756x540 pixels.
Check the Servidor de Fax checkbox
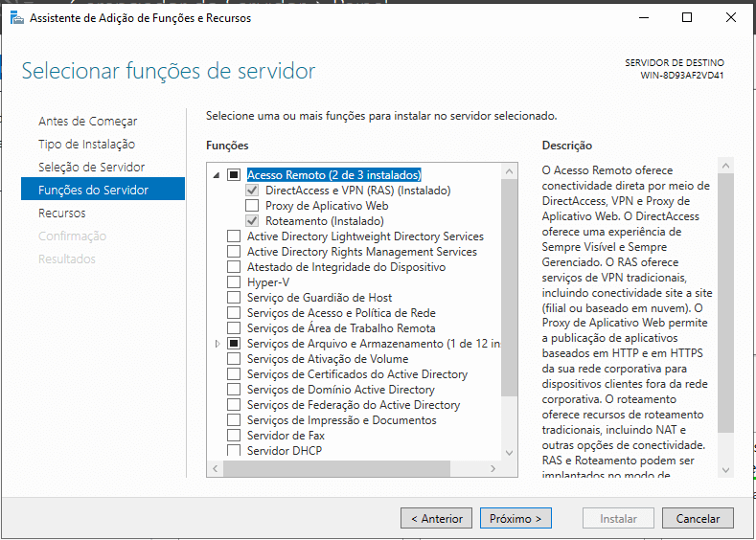coord(234,436)
